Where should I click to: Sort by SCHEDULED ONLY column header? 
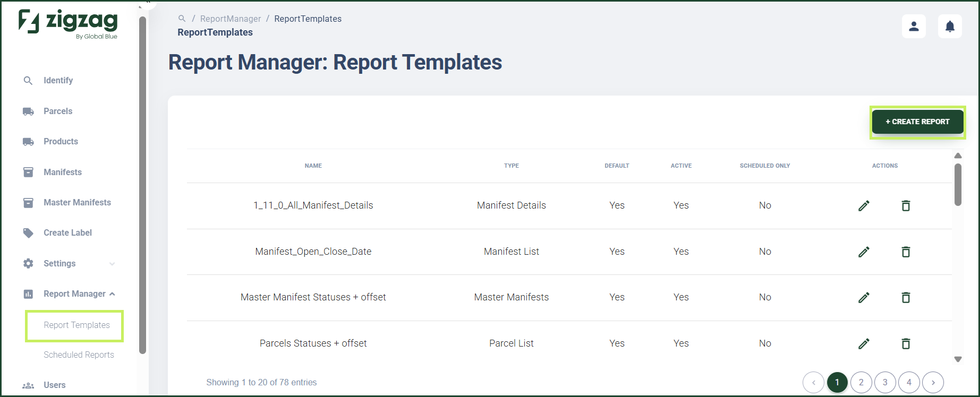[x=765, y=166]
